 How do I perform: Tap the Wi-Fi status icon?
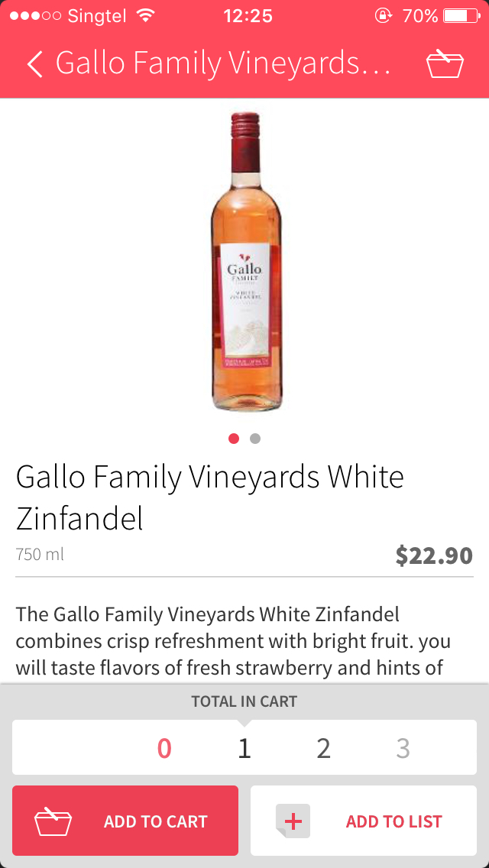coord(144,16)
